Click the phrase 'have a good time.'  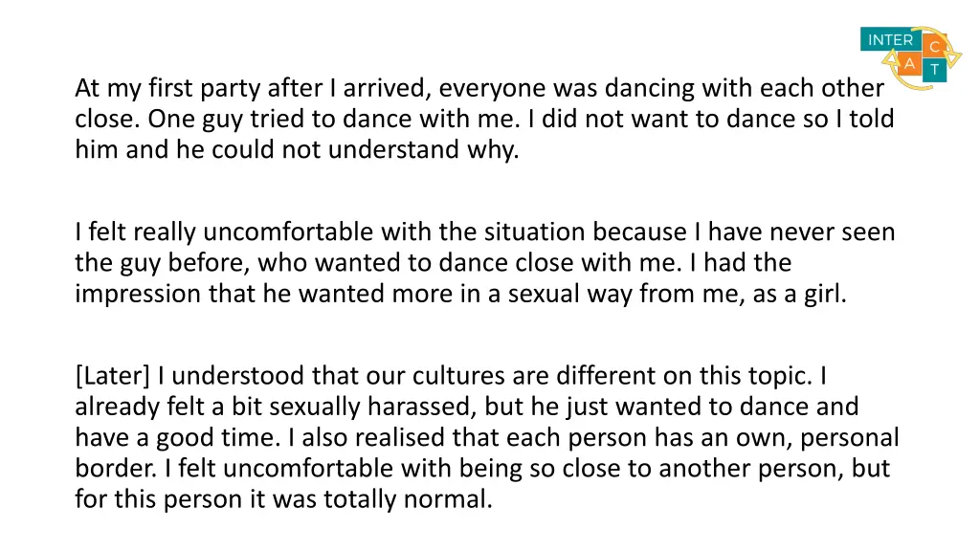178,437
